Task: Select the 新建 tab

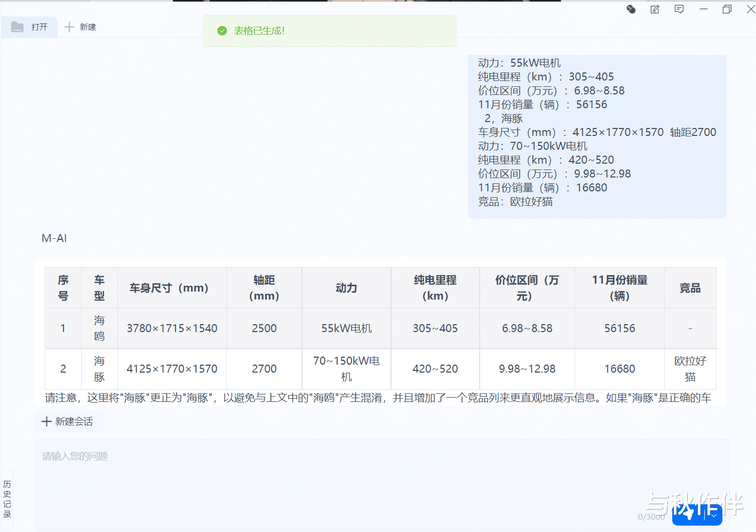Action: [80, 27]
